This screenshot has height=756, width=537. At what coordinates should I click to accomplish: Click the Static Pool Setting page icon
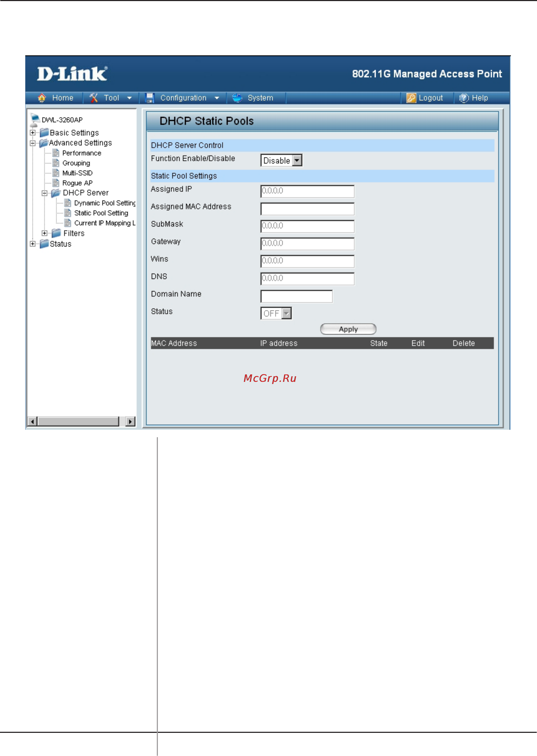[67, 213]
